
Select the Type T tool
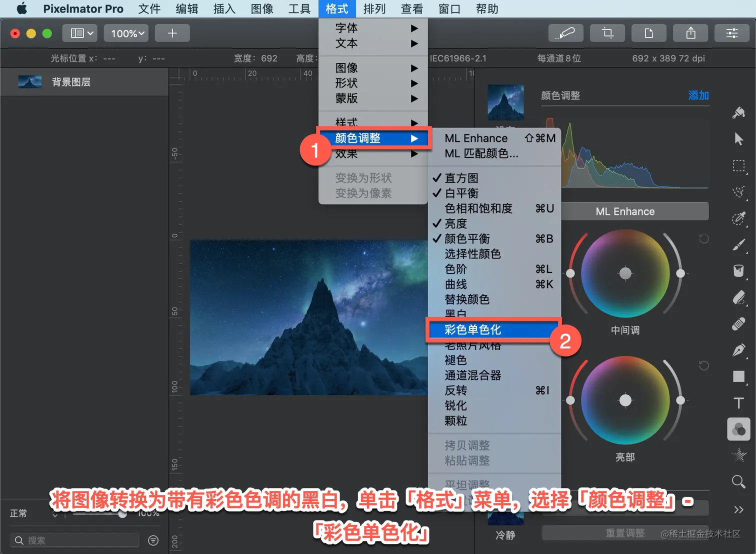pos(738,403)
